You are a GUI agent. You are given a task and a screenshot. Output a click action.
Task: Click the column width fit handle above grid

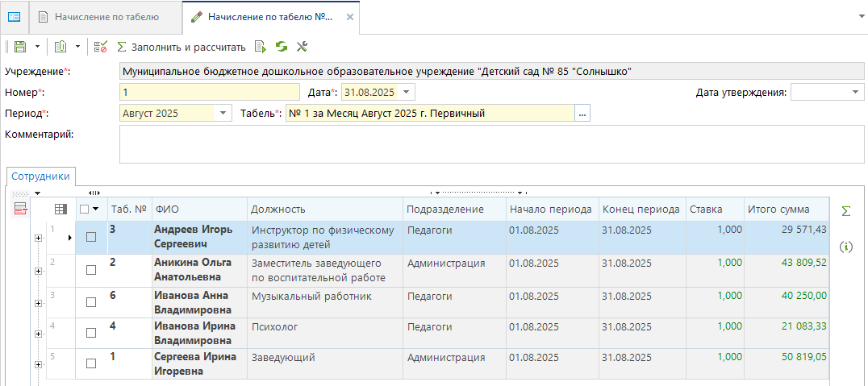94,193
